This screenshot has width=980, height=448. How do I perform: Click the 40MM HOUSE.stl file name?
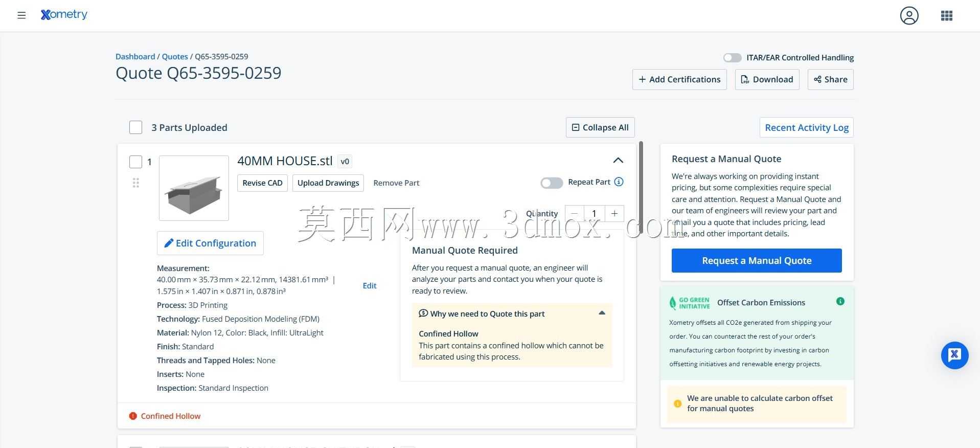click(x=285, y=161)
